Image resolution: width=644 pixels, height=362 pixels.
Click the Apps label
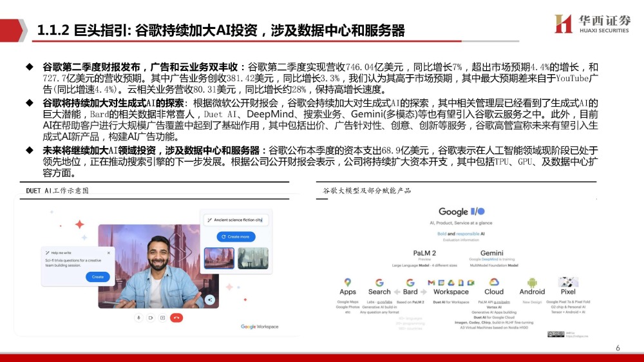(x=348, y=292)
